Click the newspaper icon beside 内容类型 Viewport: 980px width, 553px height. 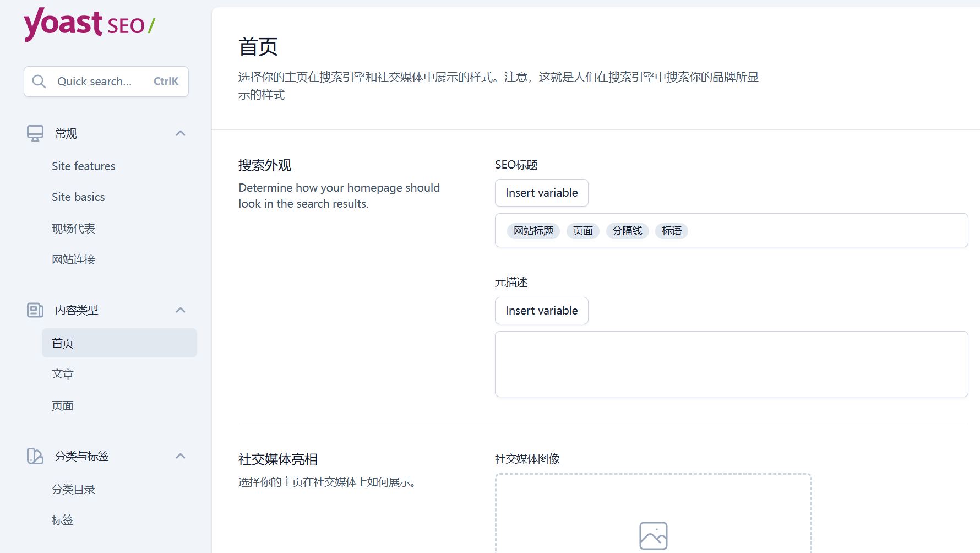[35, 310]
